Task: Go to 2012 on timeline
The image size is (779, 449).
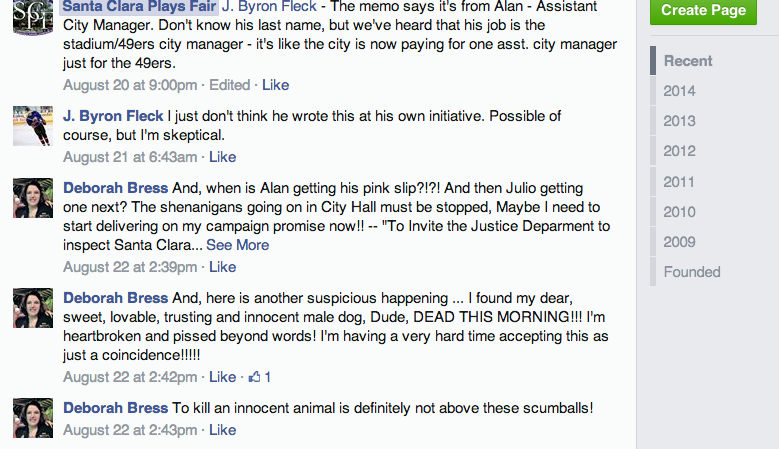Action: (679, 151)
